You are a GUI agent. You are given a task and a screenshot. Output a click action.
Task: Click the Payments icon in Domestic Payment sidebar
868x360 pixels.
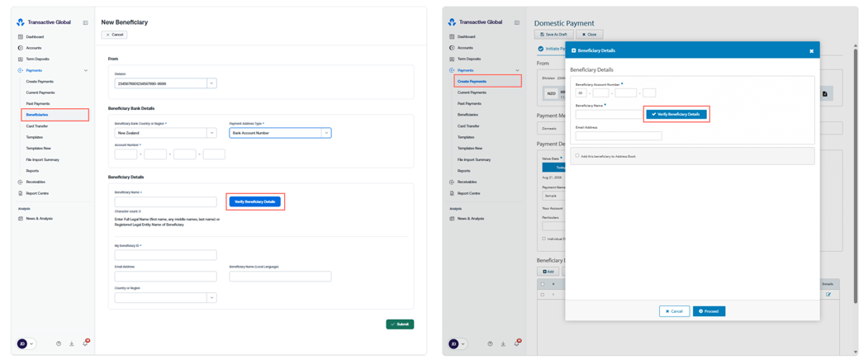coord(452,70)
